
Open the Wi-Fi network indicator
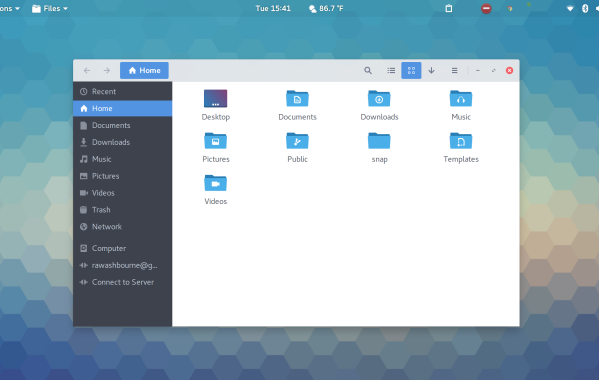click(x=570, y=8)
